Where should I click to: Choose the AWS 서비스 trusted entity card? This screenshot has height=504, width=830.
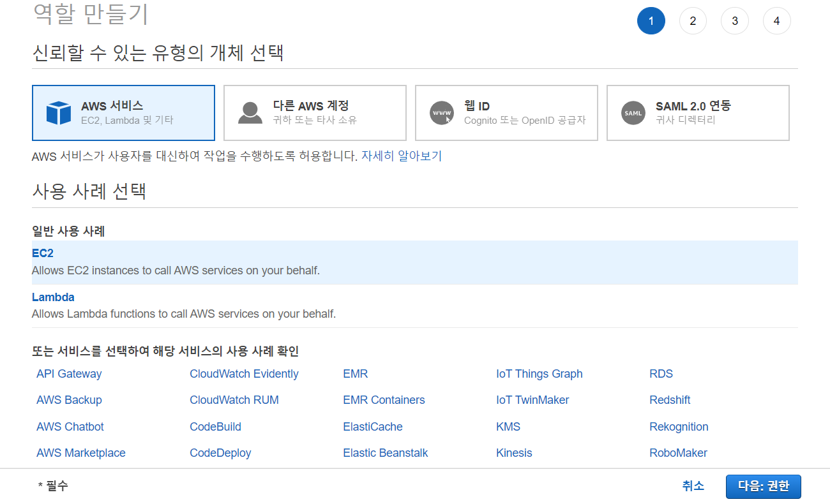(123, 113)
